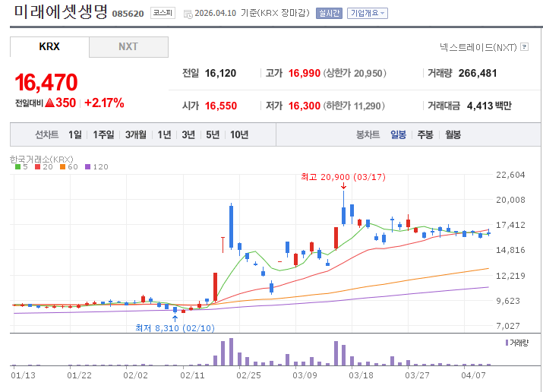This screenshot has height=392, width=543.
Task: Select 1일 line chart period
Action: (74, 134)
